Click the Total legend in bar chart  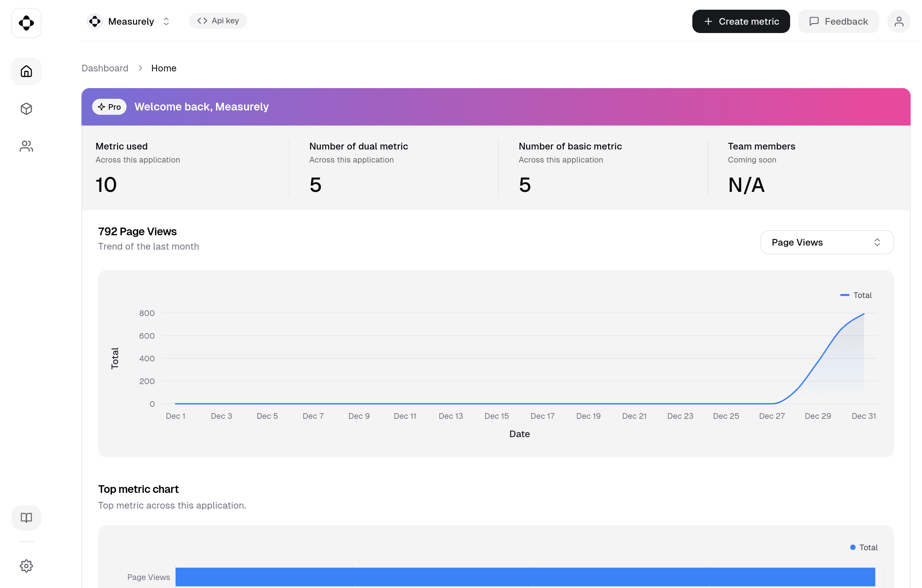pyautogui.click(x=864, y=547)
